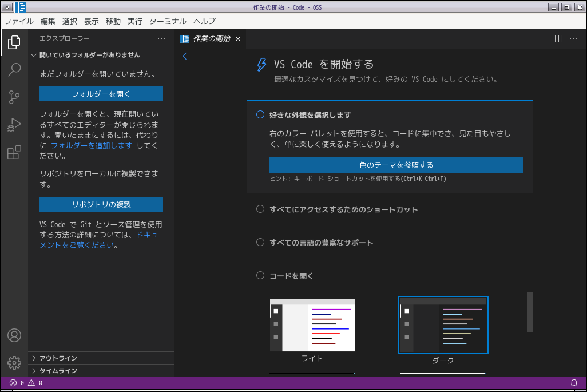Click 色のテーマを参照する button

tap(396, 165)
